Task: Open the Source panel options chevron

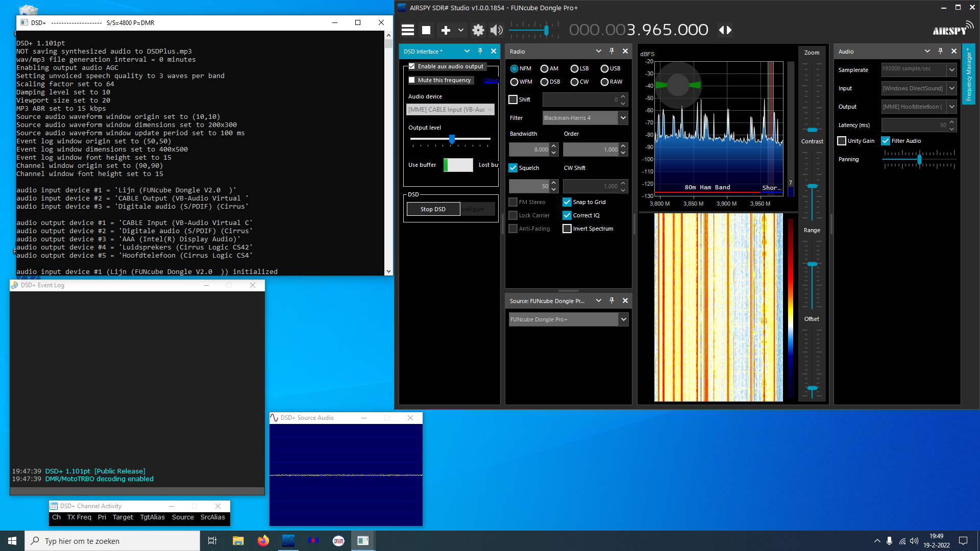Action: click(x=598, y=300)
